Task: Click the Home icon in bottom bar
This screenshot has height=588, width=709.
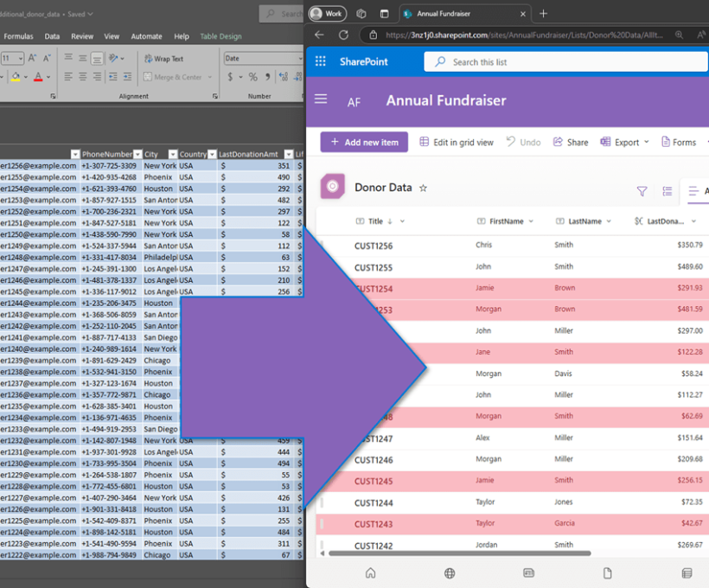Action: (370, 572)
